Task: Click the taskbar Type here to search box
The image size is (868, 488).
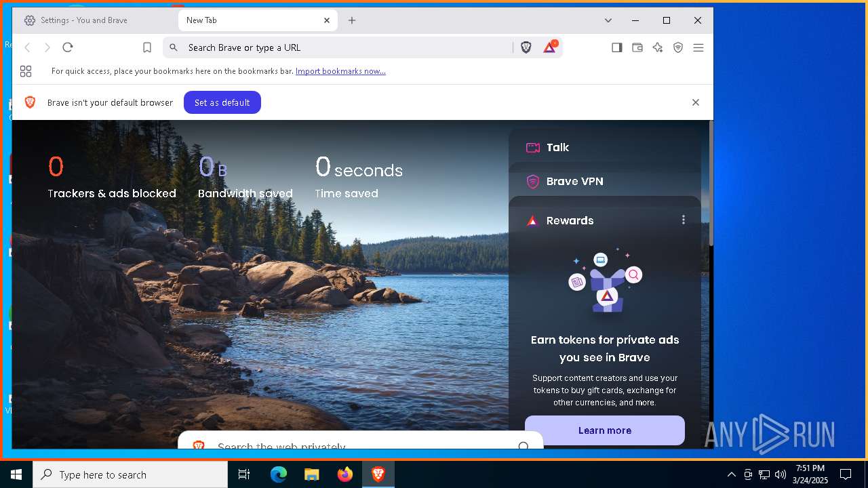Action: [130, 474]
